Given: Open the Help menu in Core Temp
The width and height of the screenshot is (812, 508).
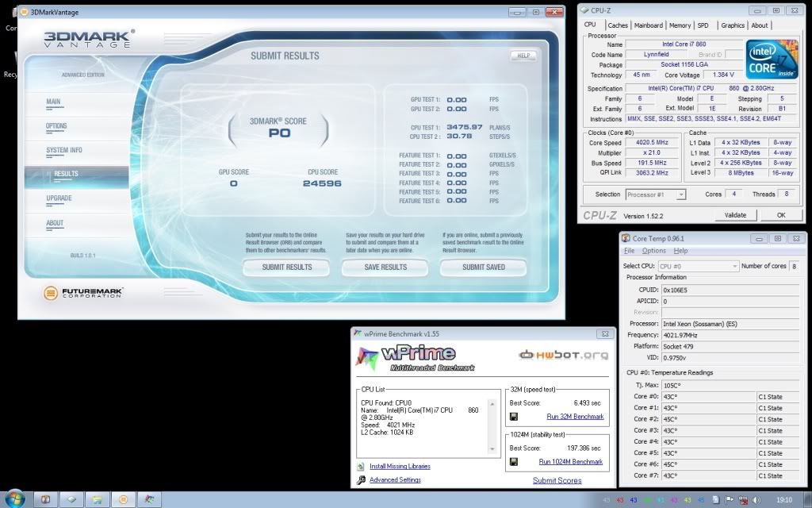Looking at the screenshot, I should pyautogui.click(x=680, y=251).
